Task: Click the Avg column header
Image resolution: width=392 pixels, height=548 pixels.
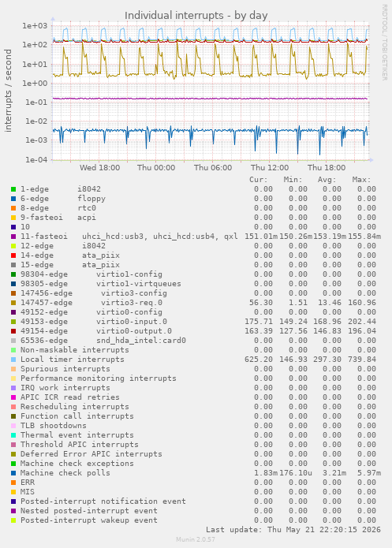Action: (x=327, y=180)
